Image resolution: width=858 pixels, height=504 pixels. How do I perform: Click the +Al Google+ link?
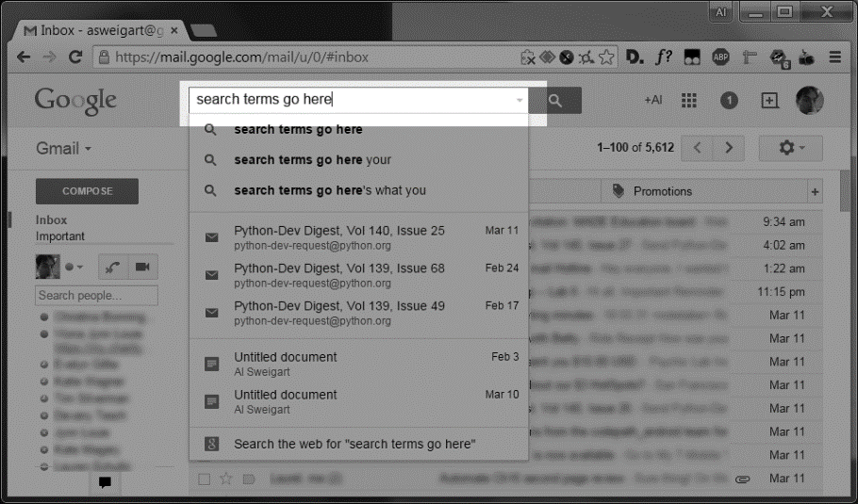(652, 101)
